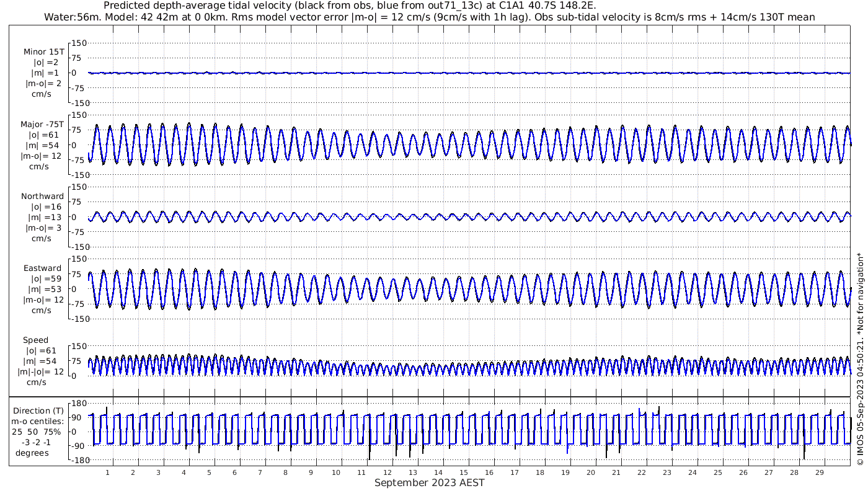
Task: Click the '25 50 75%' centile header
Action: tap(36, 432)
